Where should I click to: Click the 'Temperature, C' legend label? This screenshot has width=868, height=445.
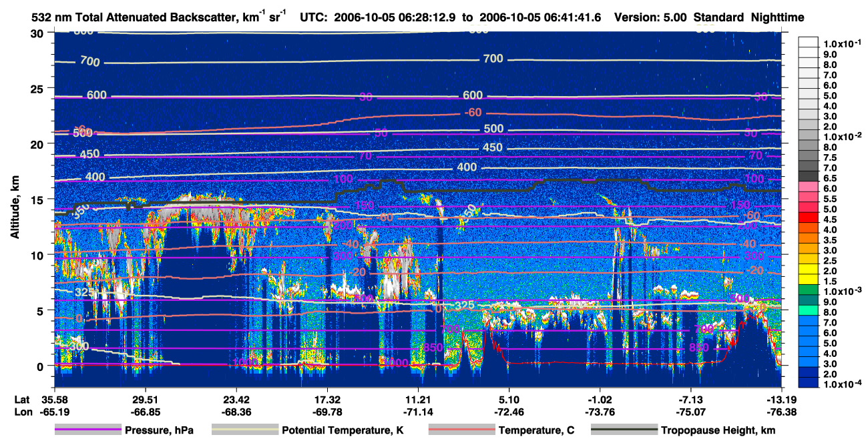536,431
